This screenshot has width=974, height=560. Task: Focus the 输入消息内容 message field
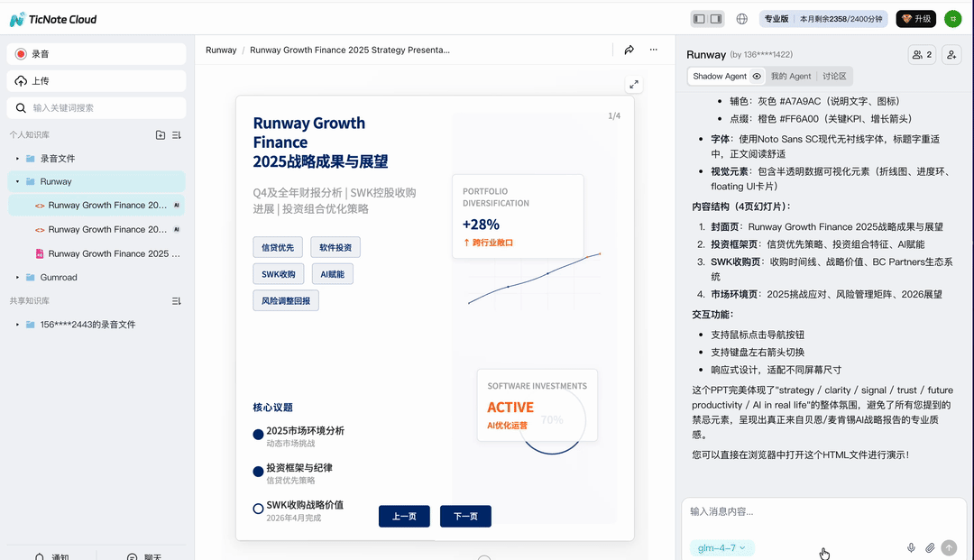point(823,512)
